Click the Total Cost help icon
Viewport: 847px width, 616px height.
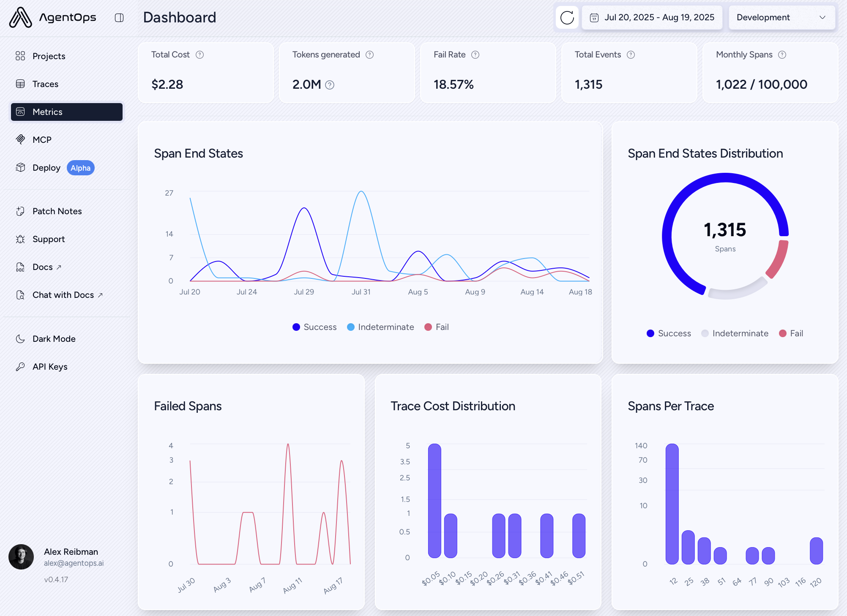200,55
